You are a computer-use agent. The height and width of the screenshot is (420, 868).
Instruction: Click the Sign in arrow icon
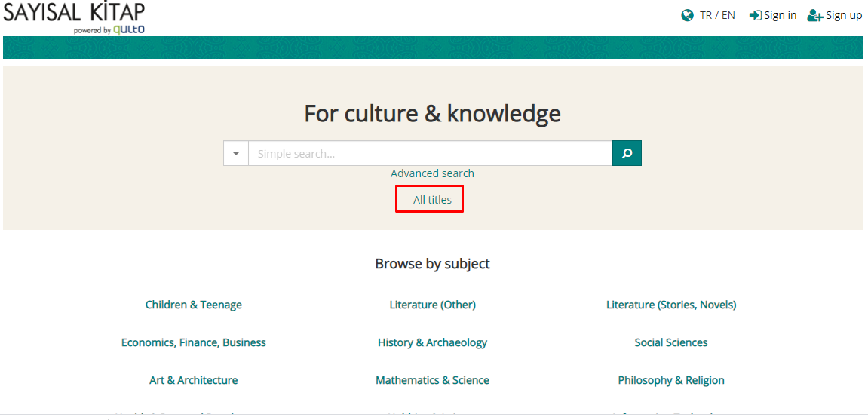tap(755, 15)
